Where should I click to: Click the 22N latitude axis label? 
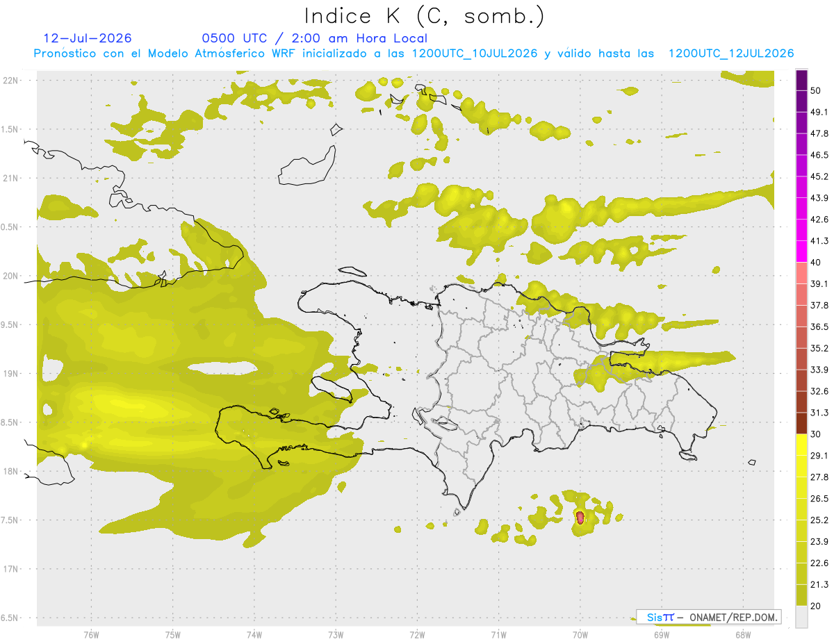click(x=12, y=80)
